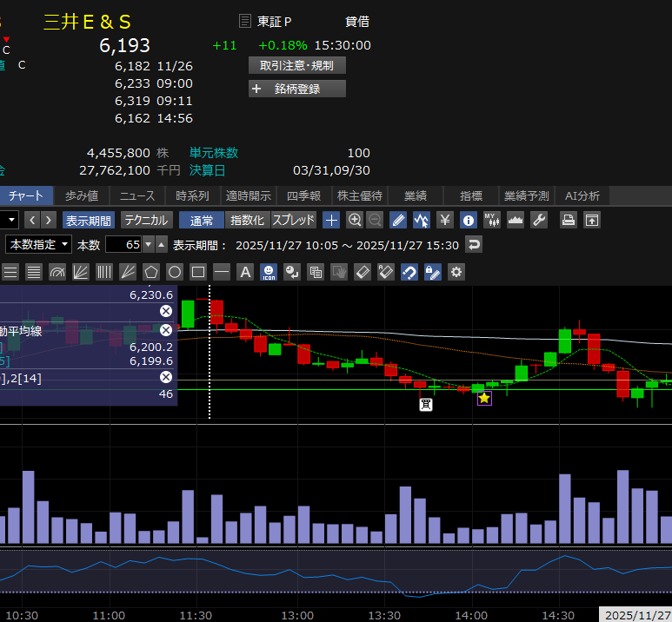Screen dimensions: 672x622
Task: Select the pentagon shape drawing tool
Action: [x=151, y=272]
